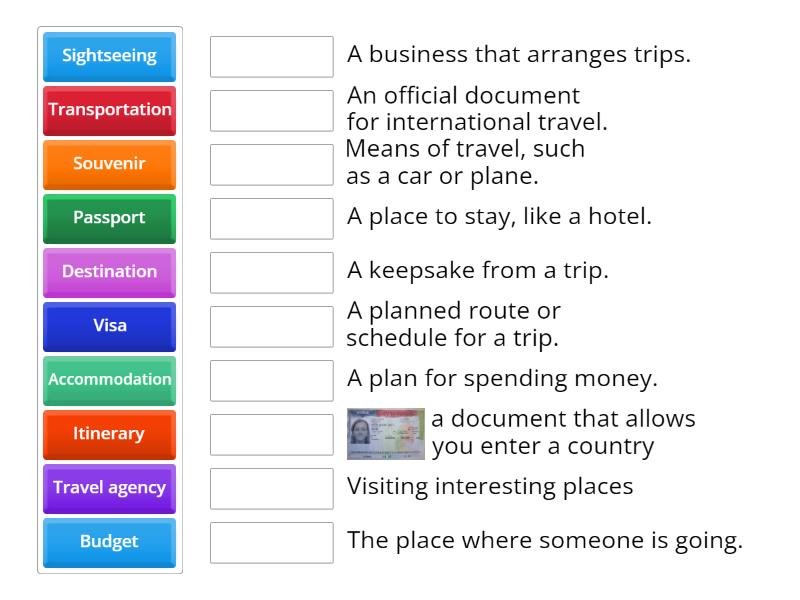
Task: Choose the Travel agency tile
Action: (x=108, y=489)
